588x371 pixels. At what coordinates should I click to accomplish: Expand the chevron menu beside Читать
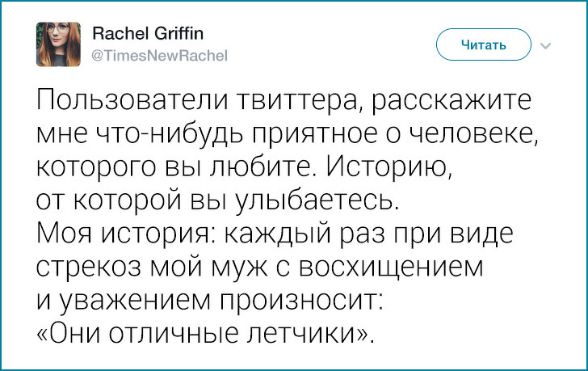[x=544, y=45]
